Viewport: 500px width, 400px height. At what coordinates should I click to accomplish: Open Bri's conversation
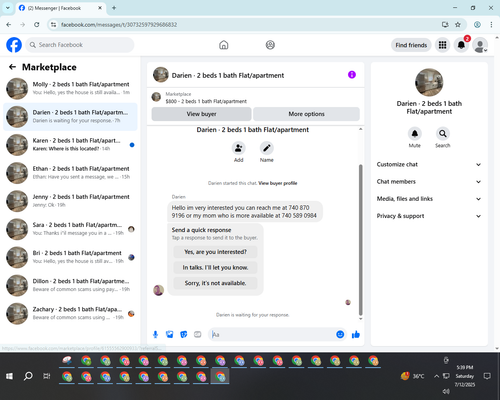point(70,257)
